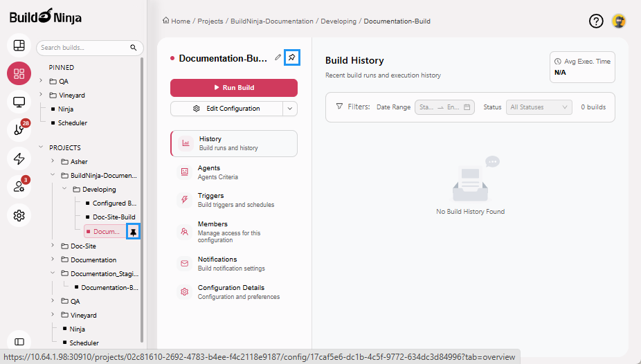Click the monitor icon in left sidebar
This screenshot has height=364, width=641.
pyautogui.click(x=19, y=102)
